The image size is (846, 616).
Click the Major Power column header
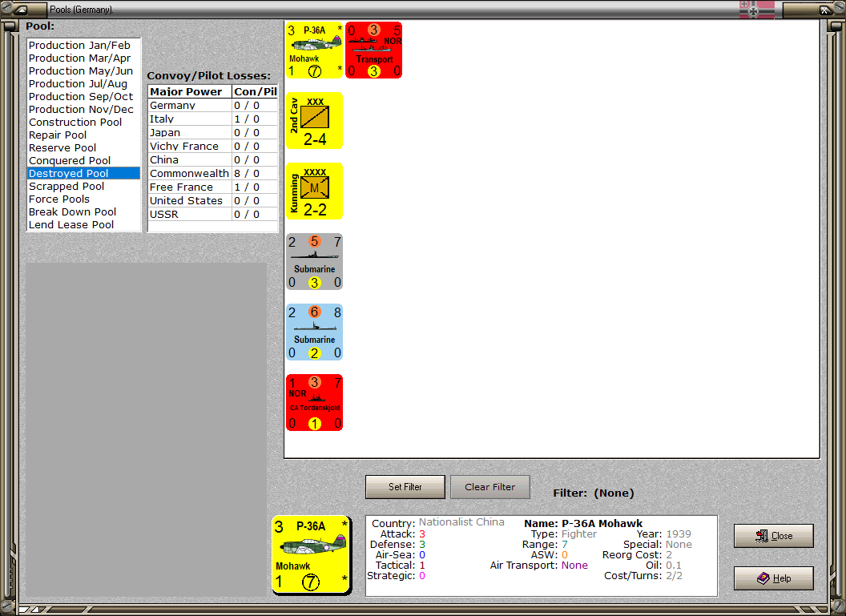click(x=190, y=91)
